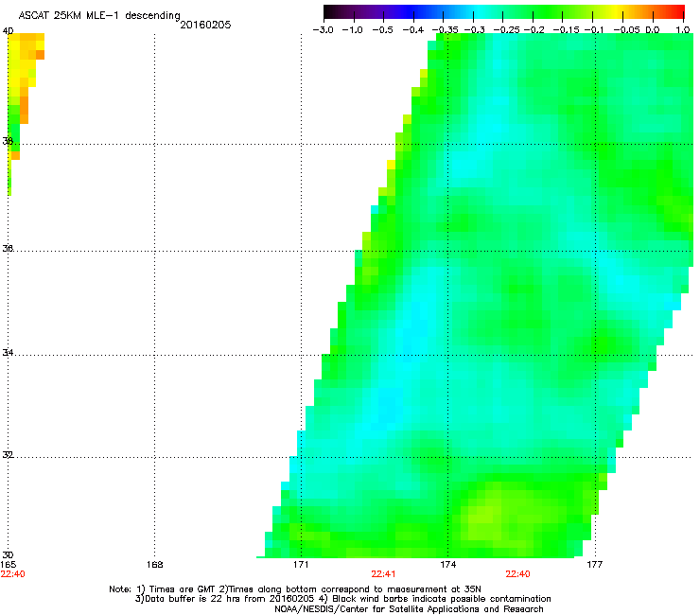
Task: Pick the black end of the color bar
Action: pos(328,12)
